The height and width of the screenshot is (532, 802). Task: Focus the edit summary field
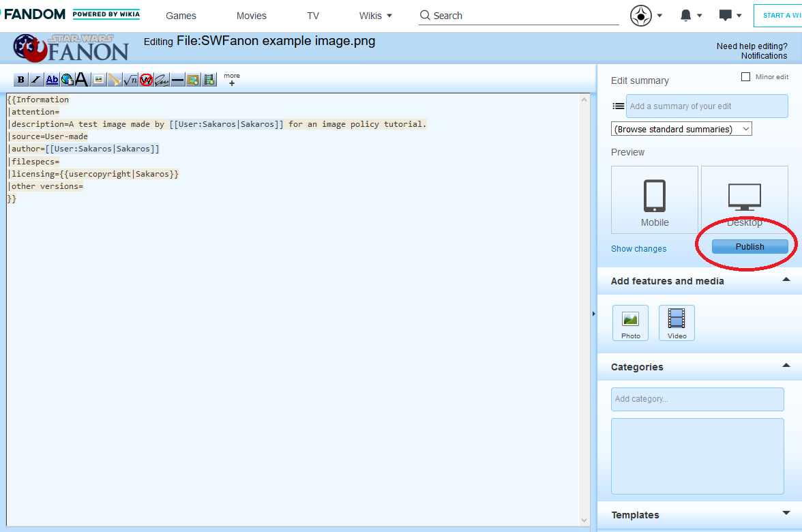(x=707, y=106)
